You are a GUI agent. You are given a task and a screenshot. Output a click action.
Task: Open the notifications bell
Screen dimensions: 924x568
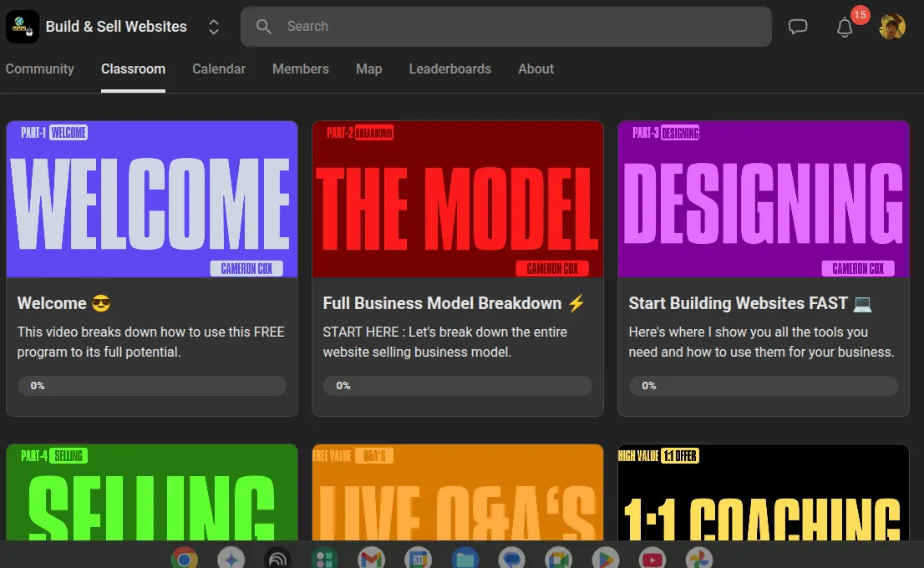pos(845,27)
